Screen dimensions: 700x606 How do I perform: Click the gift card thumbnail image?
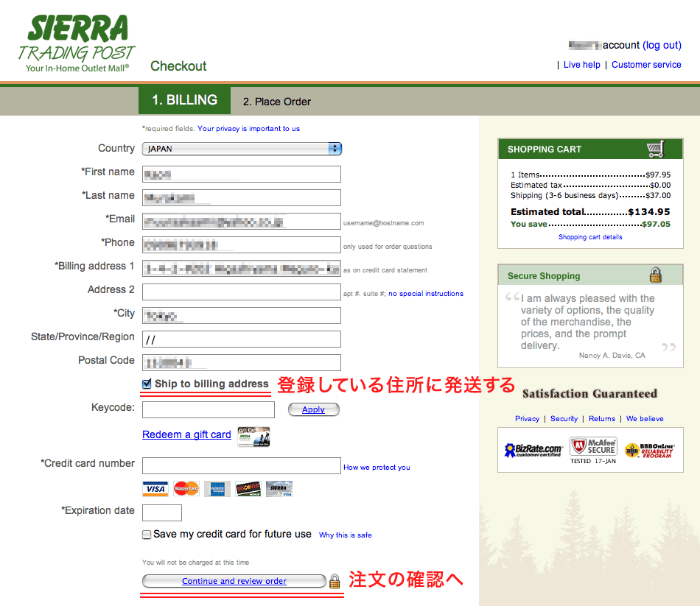(253, 436)
